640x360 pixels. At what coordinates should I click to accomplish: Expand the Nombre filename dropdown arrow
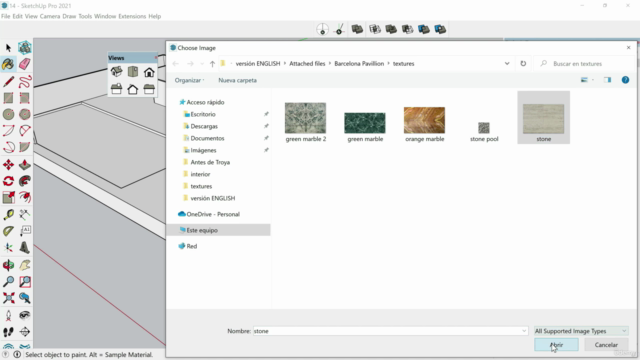[x=524, y=331]
